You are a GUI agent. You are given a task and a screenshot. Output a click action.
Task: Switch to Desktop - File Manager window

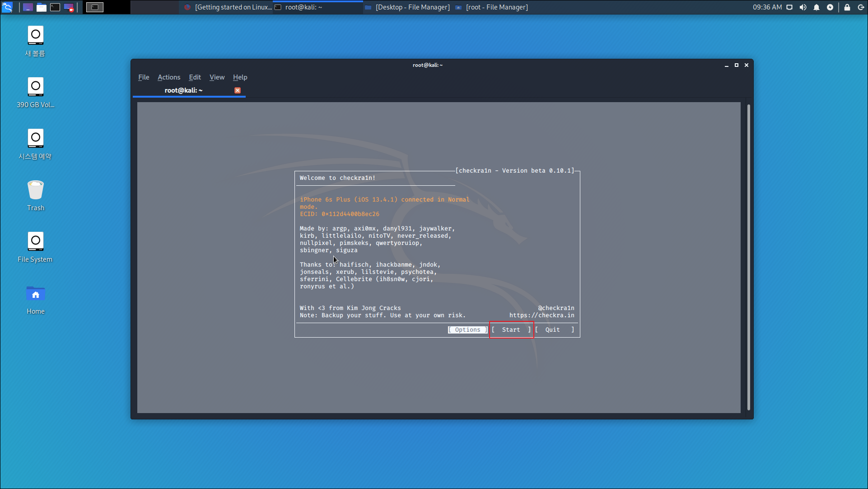(x=407, y=7)
